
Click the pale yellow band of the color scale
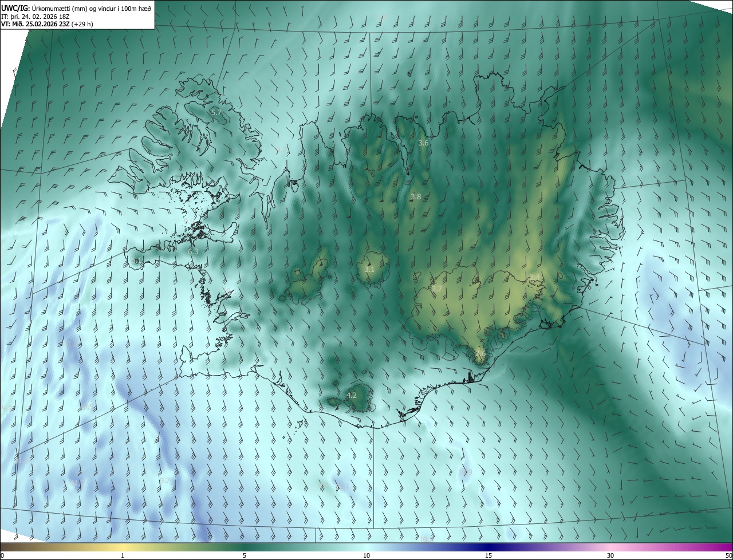[123, 547]
